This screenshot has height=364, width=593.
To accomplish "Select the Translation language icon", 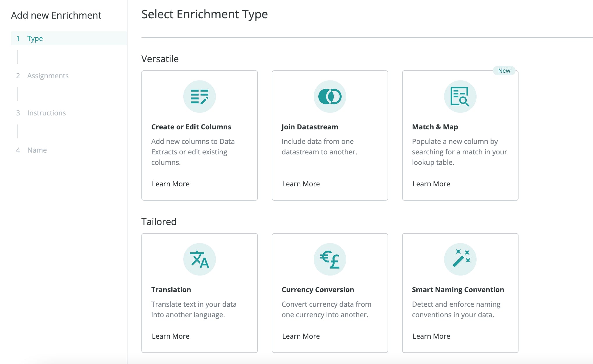I will click(x=199, y=259).
